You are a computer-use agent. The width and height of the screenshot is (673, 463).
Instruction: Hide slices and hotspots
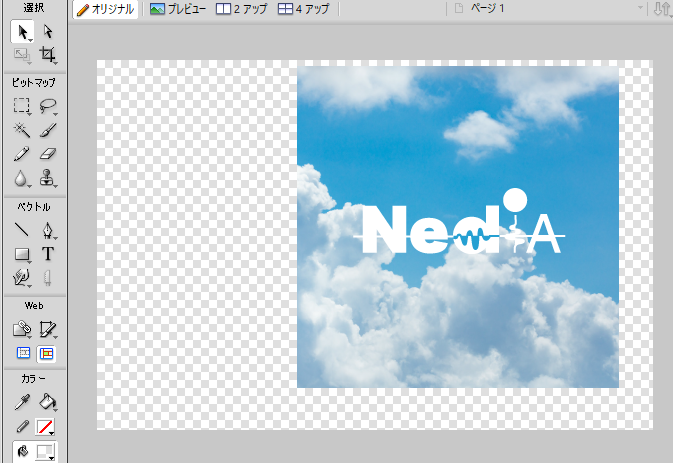[23, 354]
